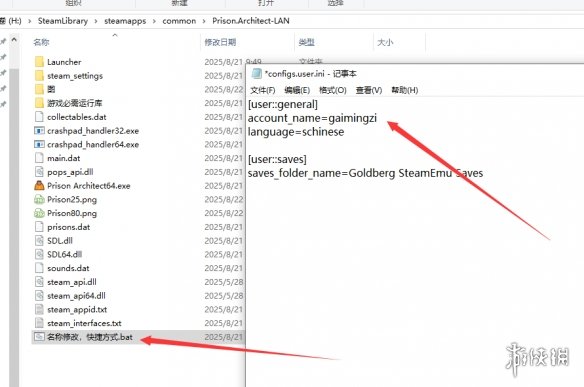This screenshot has height=387, width=584.
Task: Open the 编辑(E) menu in Notepad
Action: [x=297, y=90]
